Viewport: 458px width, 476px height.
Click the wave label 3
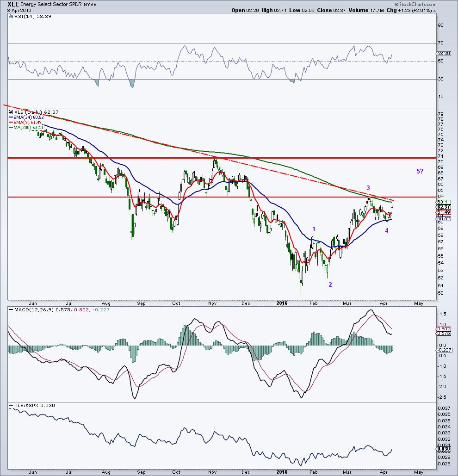(368, 188)
